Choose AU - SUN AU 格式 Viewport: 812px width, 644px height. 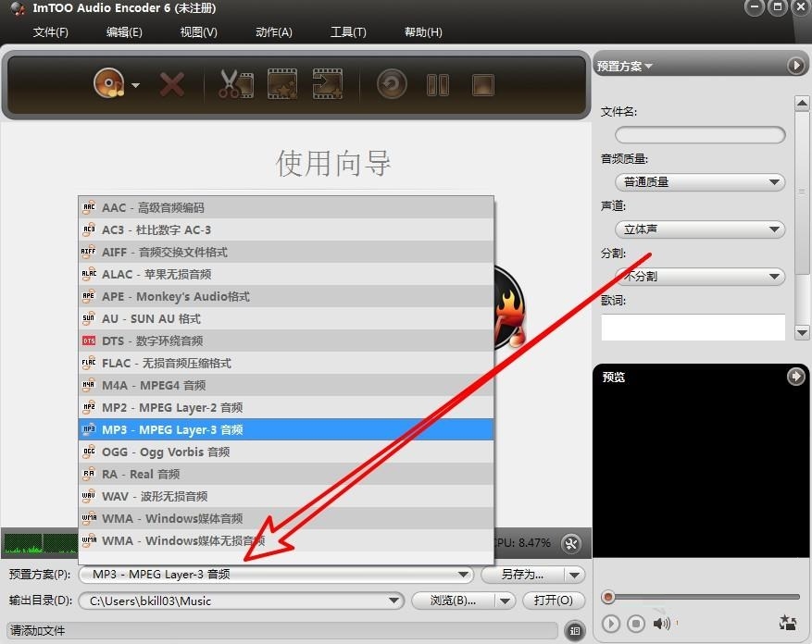[286, 319]
